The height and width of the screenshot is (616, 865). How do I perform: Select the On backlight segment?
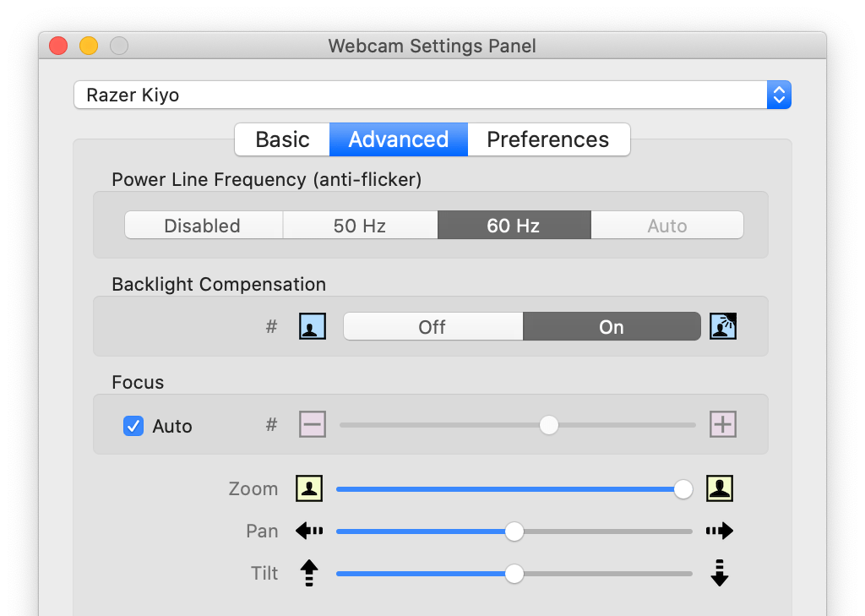coord(612,327)
